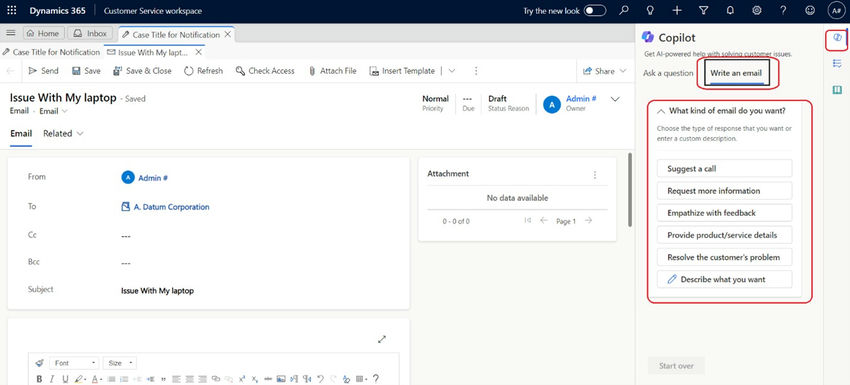850x385 pixels.
Task: Choose Request more information
Action: (724, 191)
